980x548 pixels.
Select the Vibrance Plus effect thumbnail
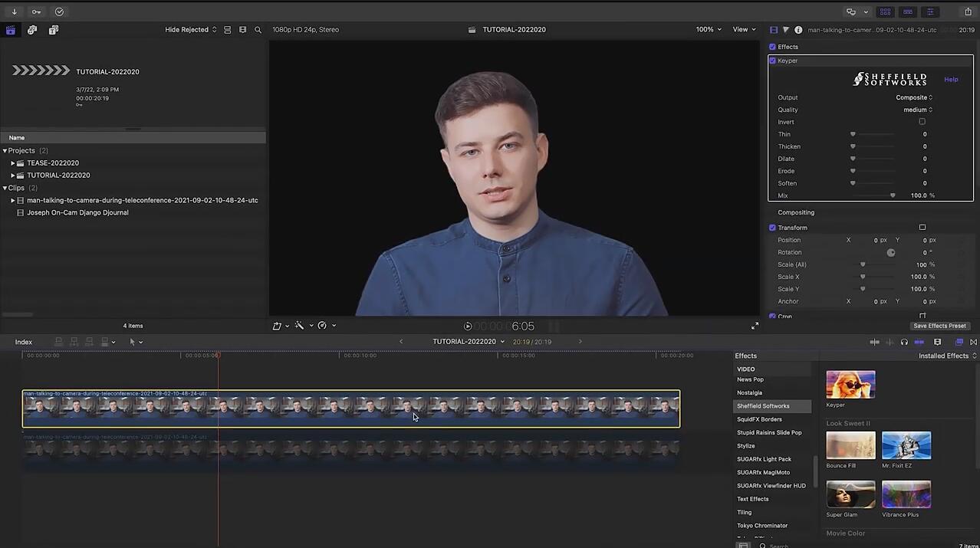pos(906,494)
